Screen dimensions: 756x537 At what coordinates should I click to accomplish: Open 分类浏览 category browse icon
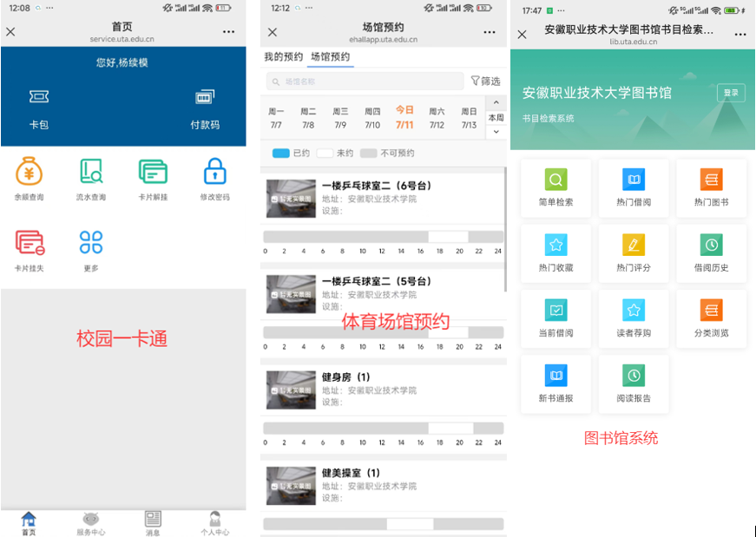[711, 310]
